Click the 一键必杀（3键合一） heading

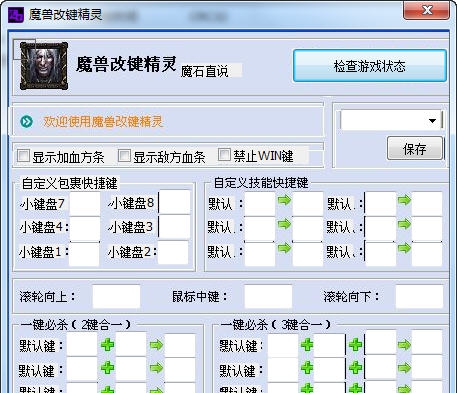pos(276,324)
